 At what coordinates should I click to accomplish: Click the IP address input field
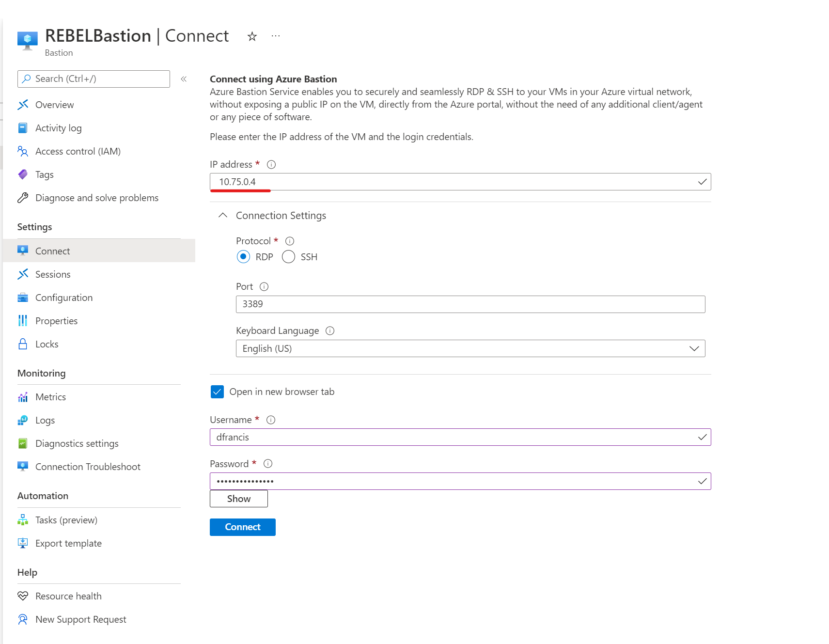click(460, 182)
